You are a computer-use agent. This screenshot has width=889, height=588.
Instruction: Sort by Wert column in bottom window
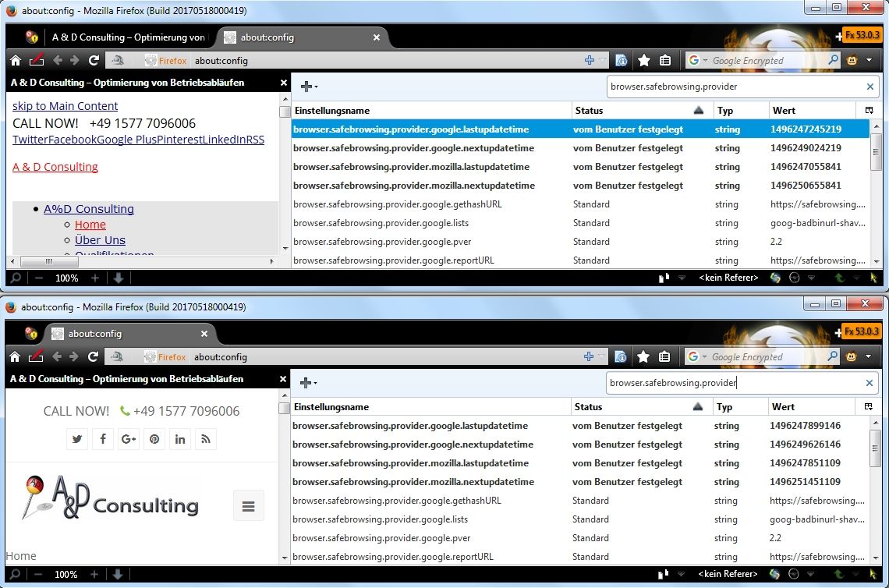point(811,406)
